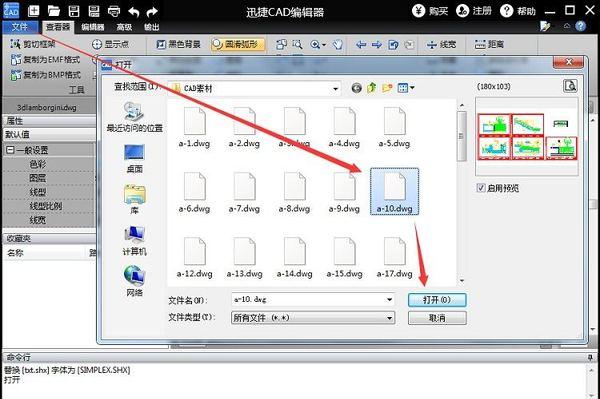This screenshot has width=600, height=399.
Task: Open the 文件 file menu
Action: 20,27
